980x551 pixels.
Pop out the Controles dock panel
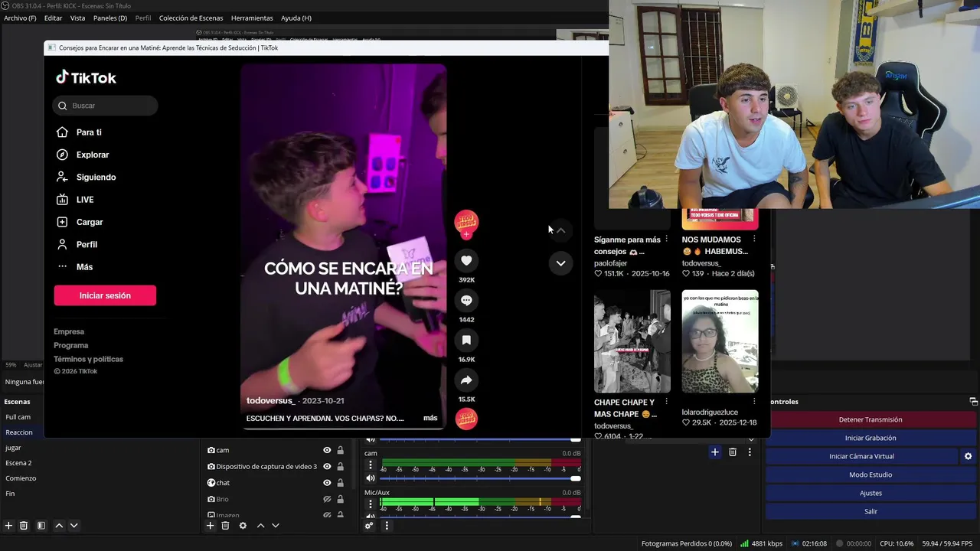[973, 401]
